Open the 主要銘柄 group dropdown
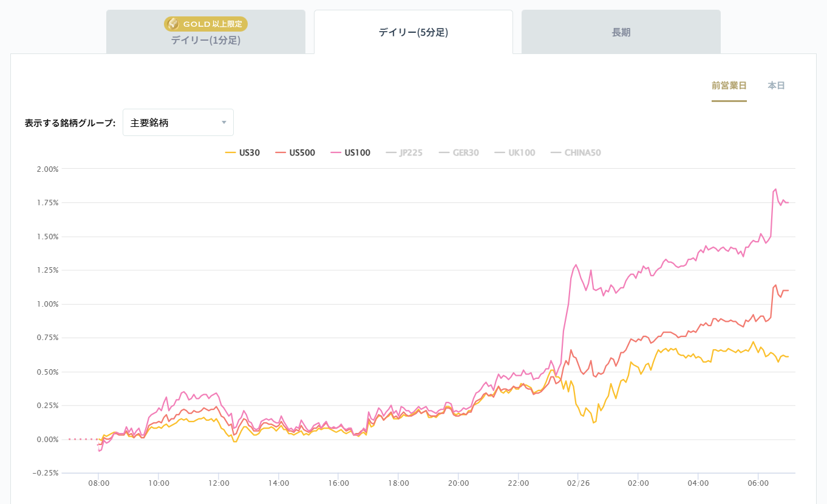 (x=177, y=123)
